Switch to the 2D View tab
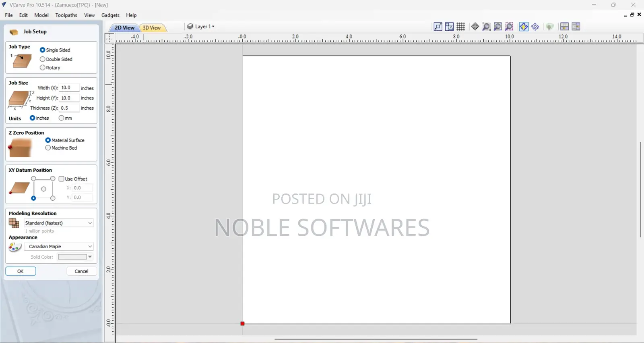644x343 pixels. [124, 28]
